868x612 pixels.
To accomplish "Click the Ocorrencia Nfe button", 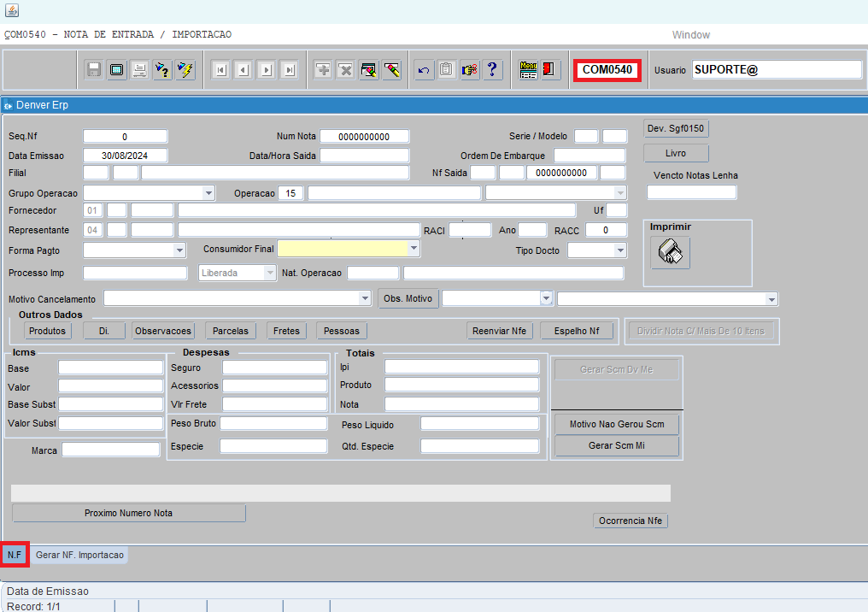I will pos(630,521).
